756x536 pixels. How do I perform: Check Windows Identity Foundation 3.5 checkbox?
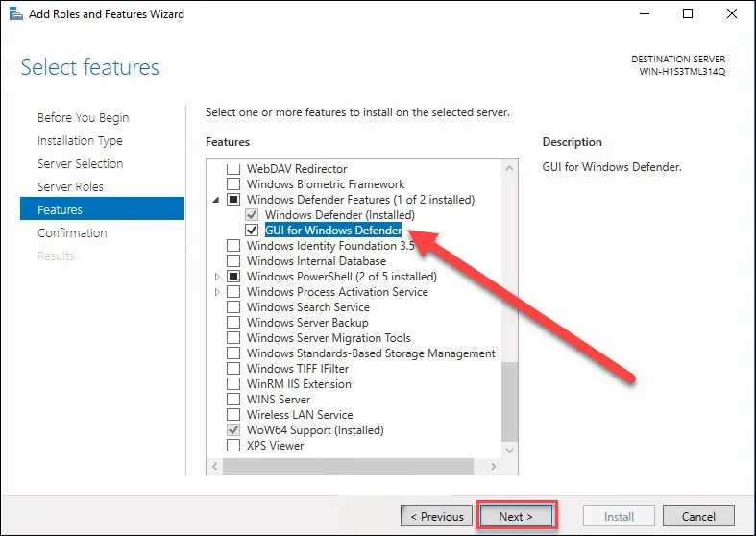(233, 246)
